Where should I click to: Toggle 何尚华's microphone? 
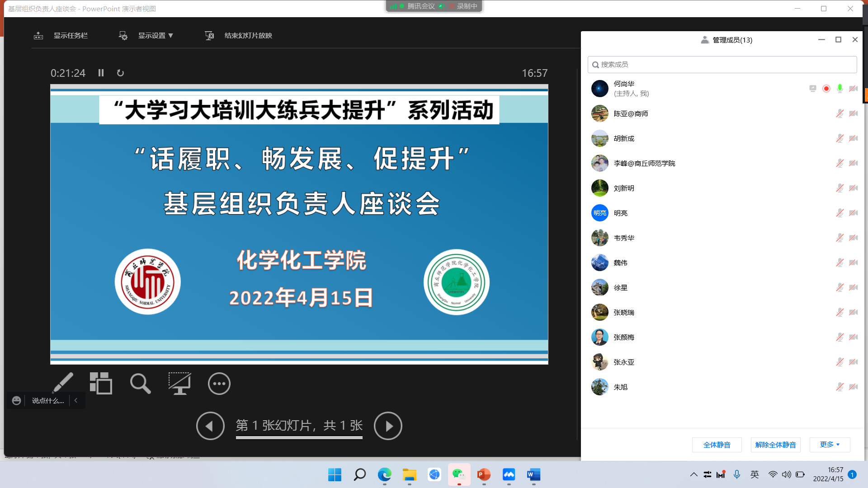(840, 89)
